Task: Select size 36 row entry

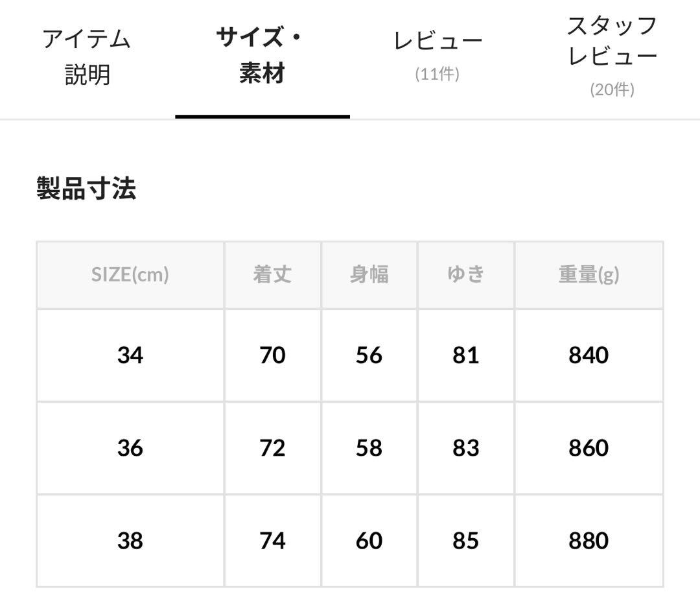Action: [x=130, y=448]
